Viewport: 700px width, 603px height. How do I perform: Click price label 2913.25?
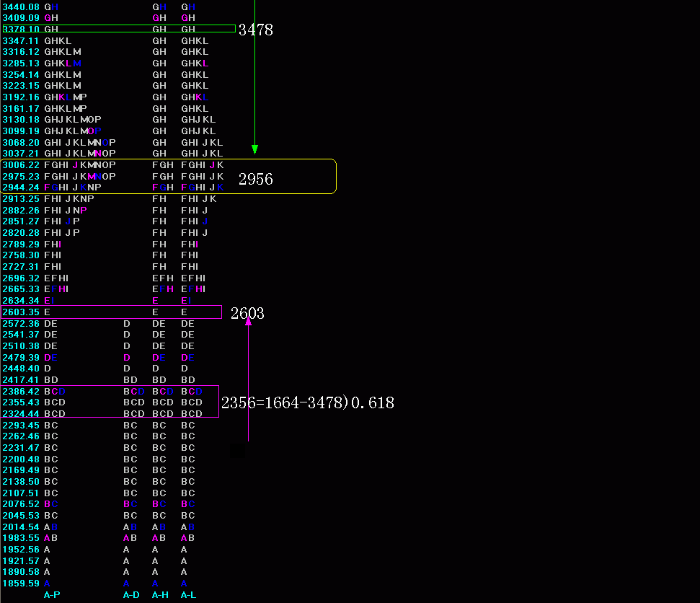point(21,199)
